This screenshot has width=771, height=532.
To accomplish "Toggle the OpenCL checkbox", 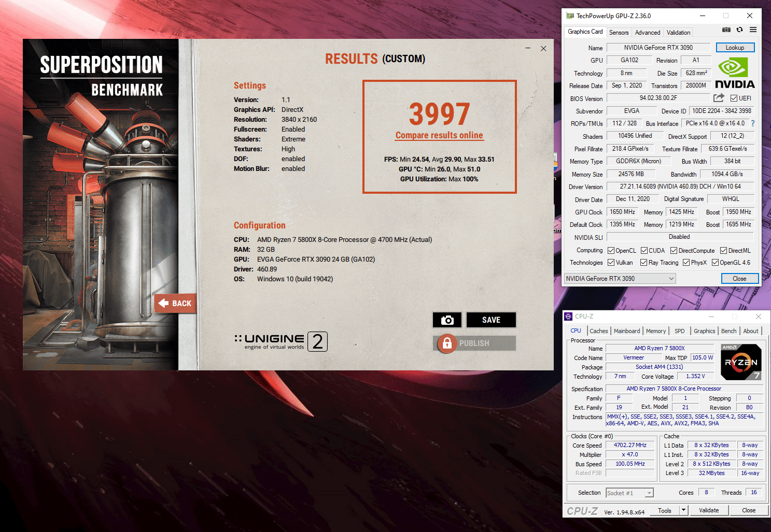I will point(611,251).
